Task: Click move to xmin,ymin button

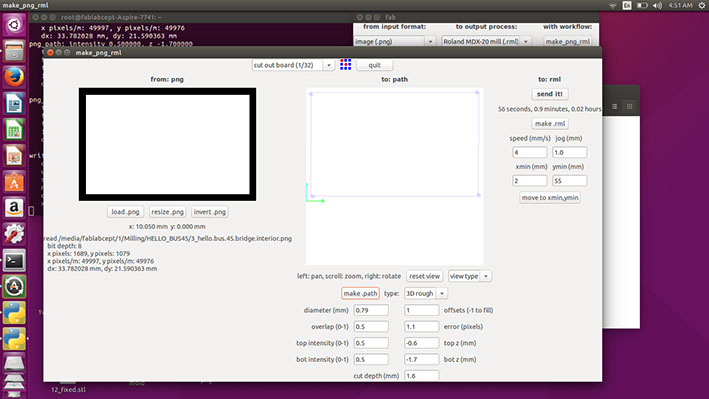Action: pos(550,198)
